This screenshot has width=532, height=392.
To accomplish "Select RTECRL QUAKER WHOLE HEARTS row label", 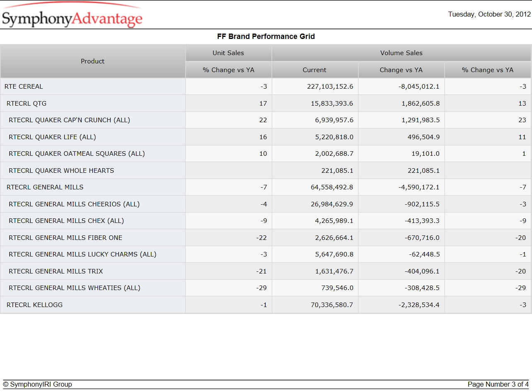I will pyautogui.click(x=61, y=171).
